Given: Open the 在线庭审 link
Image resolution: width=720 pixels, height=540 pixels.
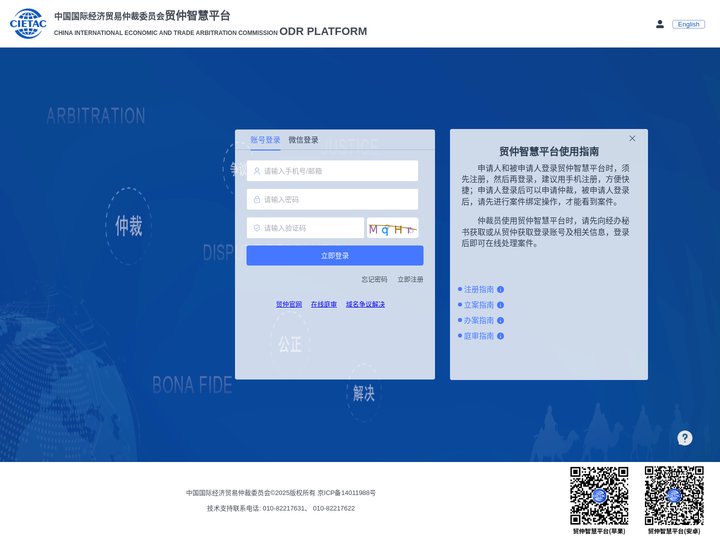Looking at the screenshot, I should coord(324,304).
